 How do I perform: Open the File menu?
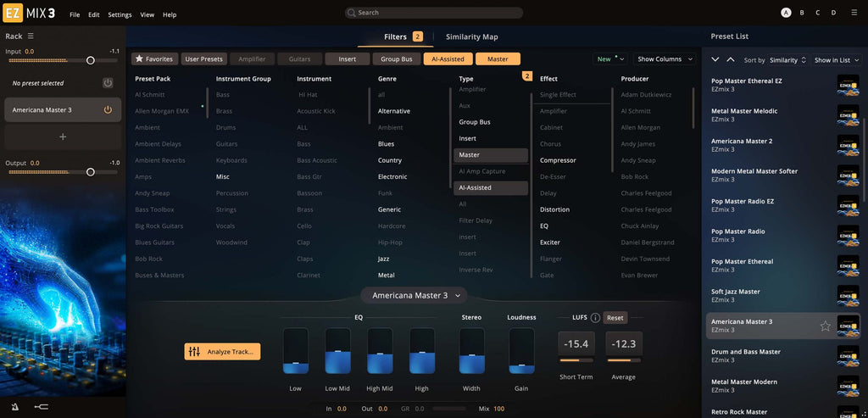pos(75,15)
